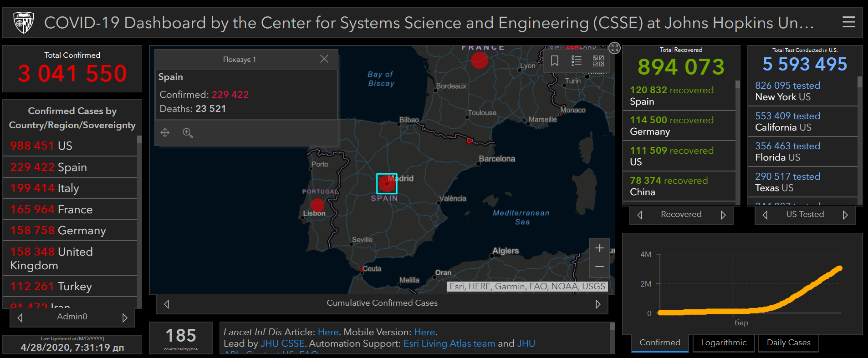The height and width of the screenshot is (358, 868).
Task: Select the Admin0 list tab
Action: [72, 317]
